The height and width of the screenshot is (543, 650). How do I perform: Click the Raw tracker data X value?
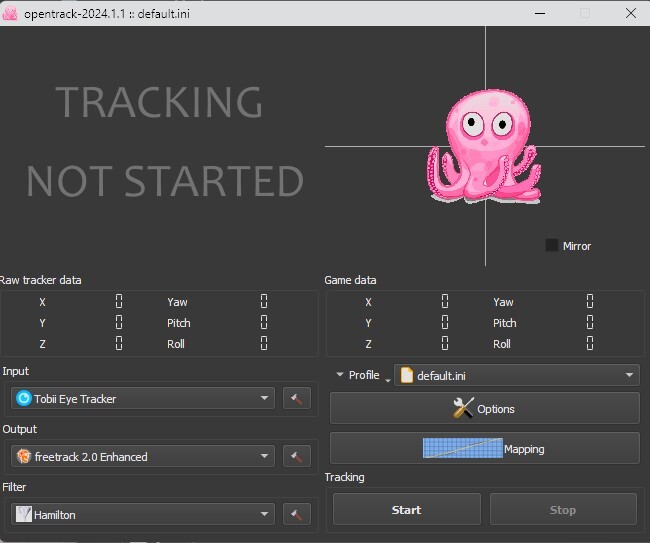[x=119, y=302]
